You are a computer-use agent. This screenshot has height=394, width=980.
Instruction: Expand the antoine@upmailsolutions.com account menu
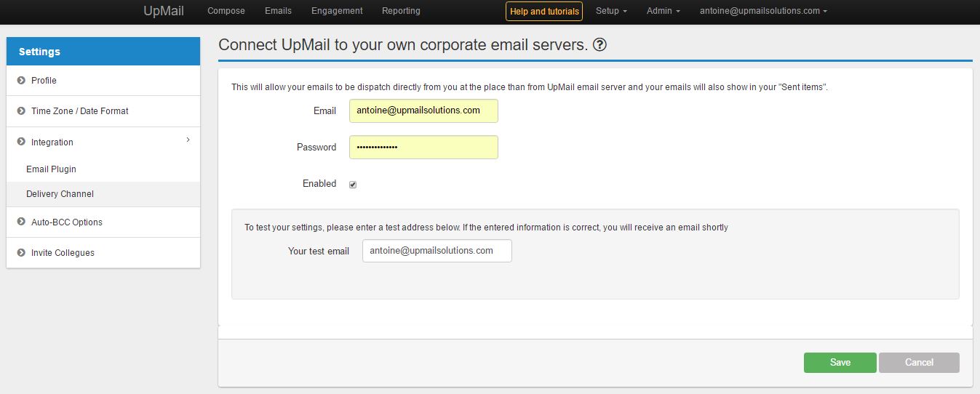(x=763, y=11)
